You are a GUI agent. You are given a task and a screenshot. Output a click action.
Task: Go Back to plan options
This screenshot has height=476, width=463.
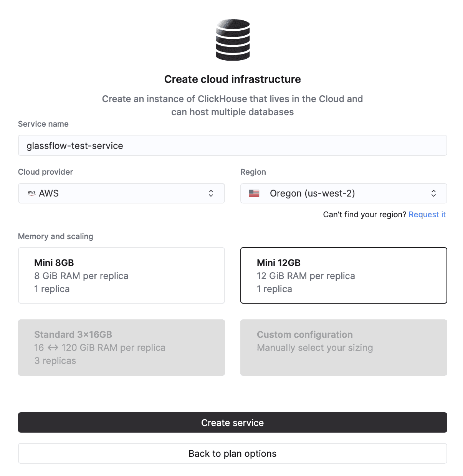pos(232,453)
